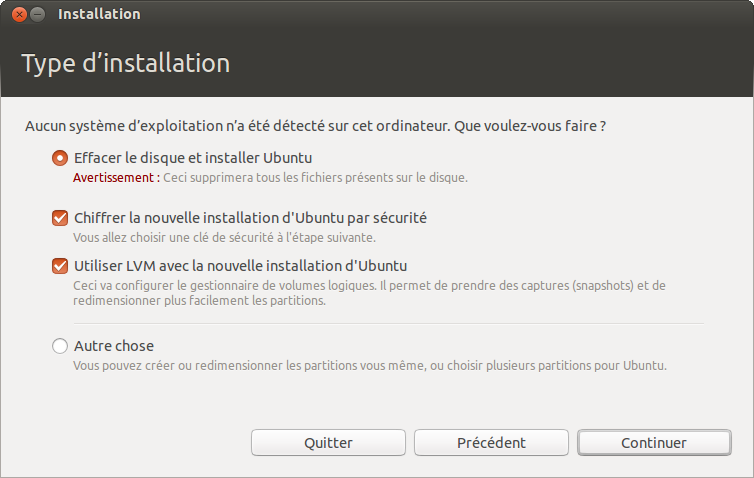Click the 'Autre chose' option label

click(x=114, y=346)
